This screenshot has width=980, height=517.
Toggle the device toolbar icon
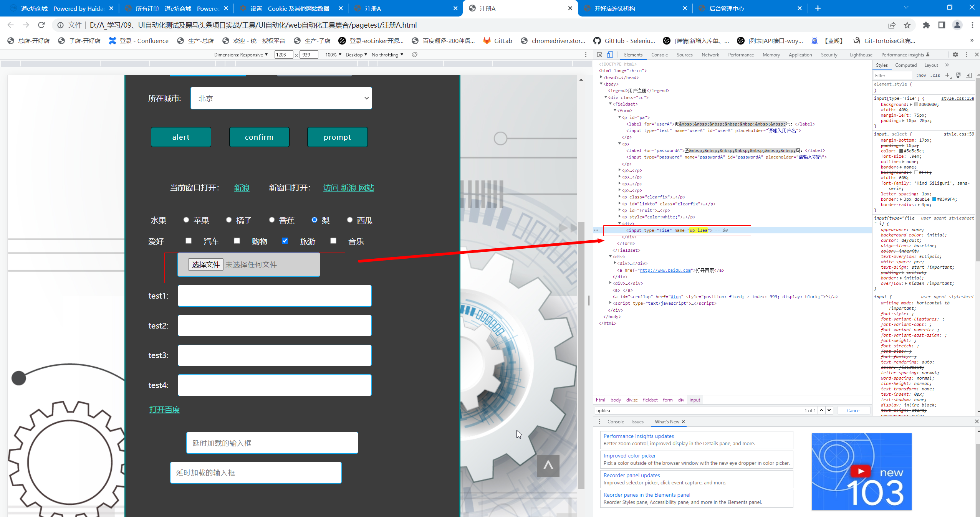coord(610,55)
